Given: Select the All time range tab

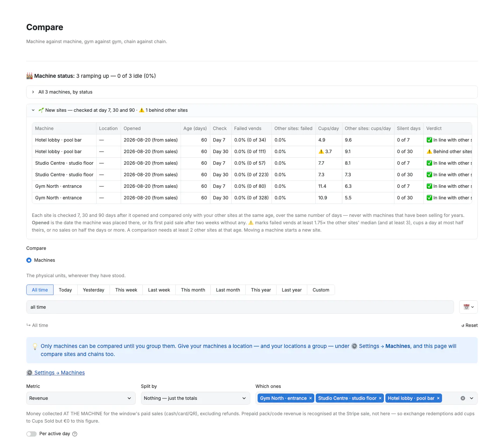Looking at the screenshot, I should click(40, 290).
